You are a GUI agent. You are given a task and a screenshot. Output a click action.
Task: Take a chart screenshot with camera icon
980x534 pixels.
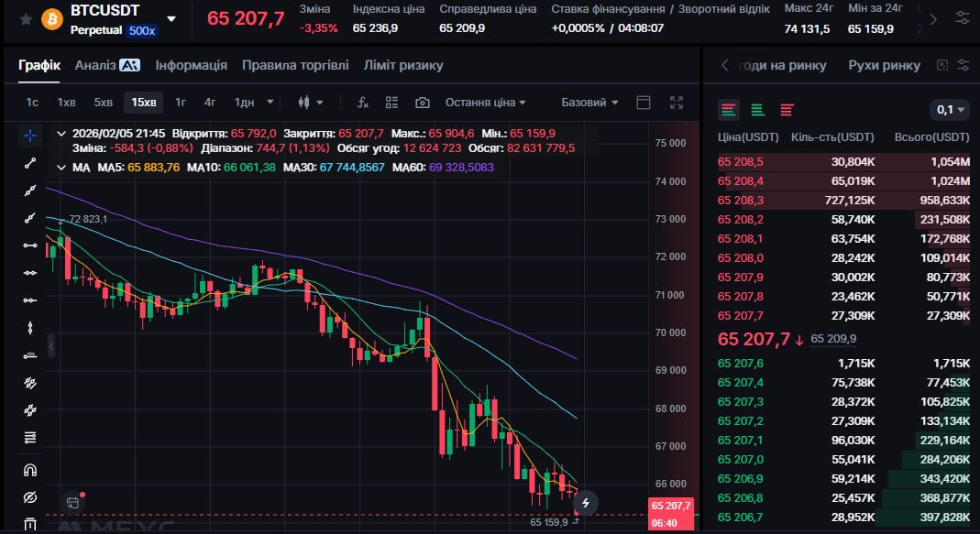(x=422, y=103)
